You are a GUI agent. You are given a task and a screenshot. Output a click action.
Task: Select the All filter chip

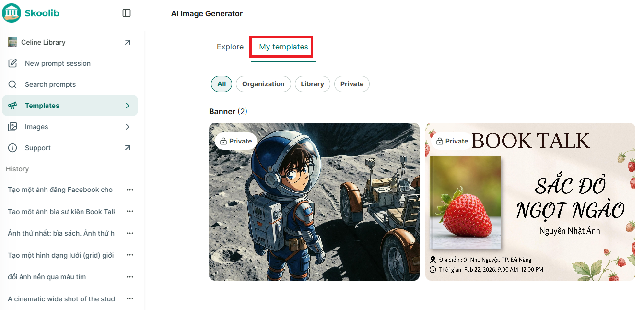click(222, 84)
